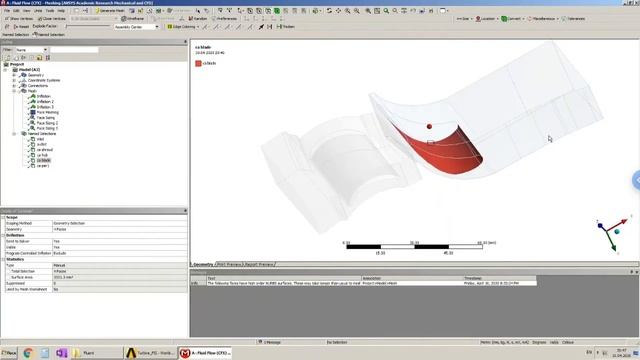Image resolution: width=640 pixels, height=360 pixels.
Task: Select the ca-shroud named selection
Action: tap(44, 150)
